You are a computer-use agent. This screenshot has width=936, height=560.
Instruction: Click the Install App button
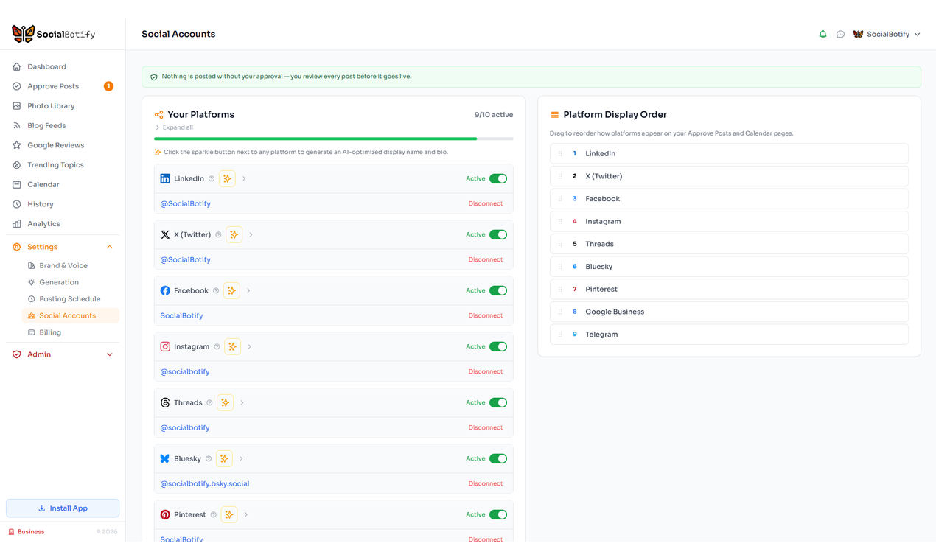pos(62,508)
